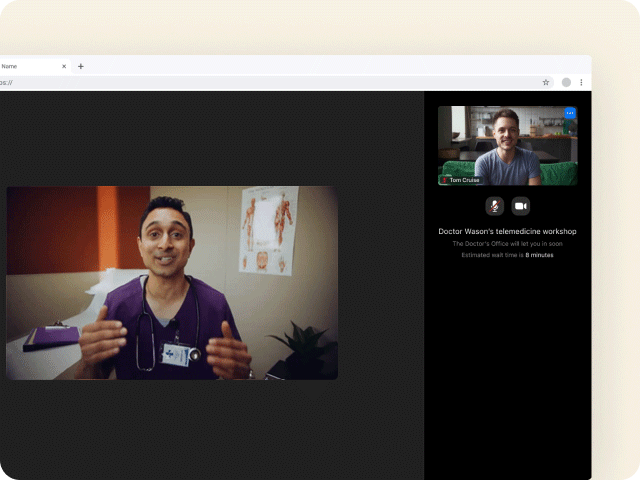640x480 pixels.
Task: Click the doctor's ID badge in video
Action: point(176,354)
